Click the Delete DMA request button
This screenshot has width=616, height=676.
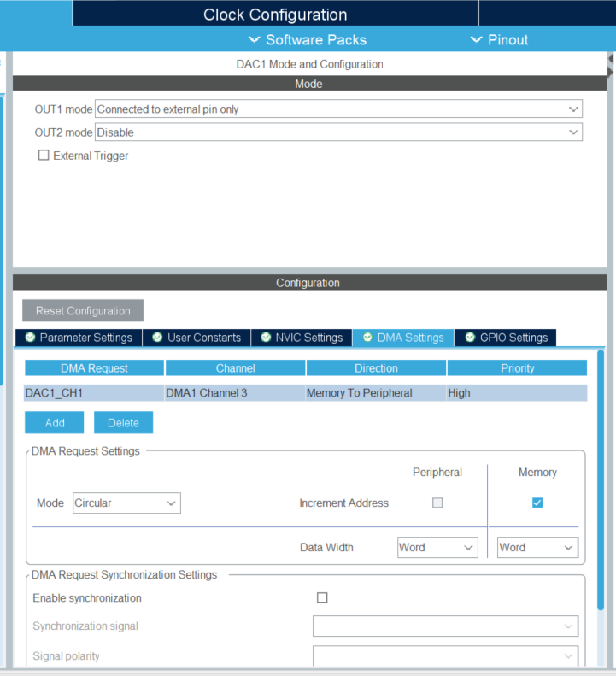tap(123, 422)
